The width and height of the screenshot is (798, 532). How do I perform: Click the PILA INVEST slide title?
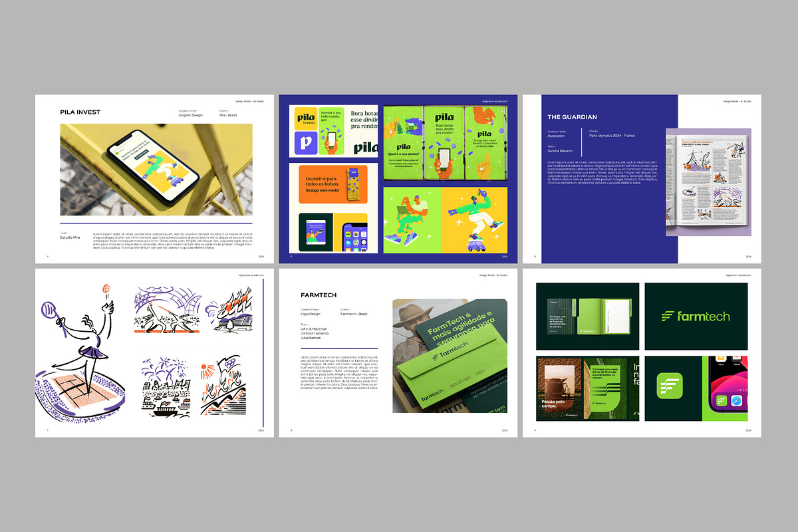80,112
